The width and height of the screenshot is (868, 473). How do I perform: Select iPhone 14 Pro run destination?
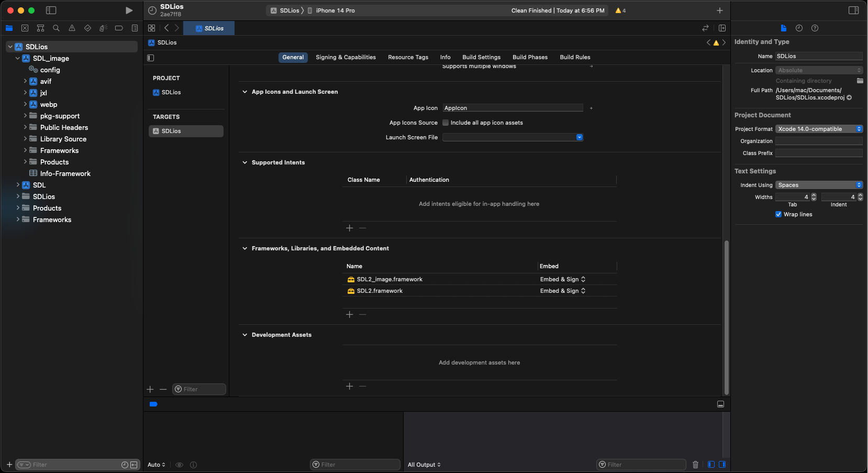pyautogui.click(x=330, y=10)
